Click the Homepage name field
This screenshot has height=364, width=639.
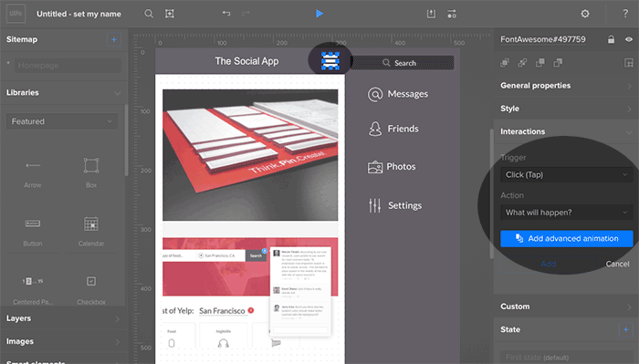click(x=68, y=66)
